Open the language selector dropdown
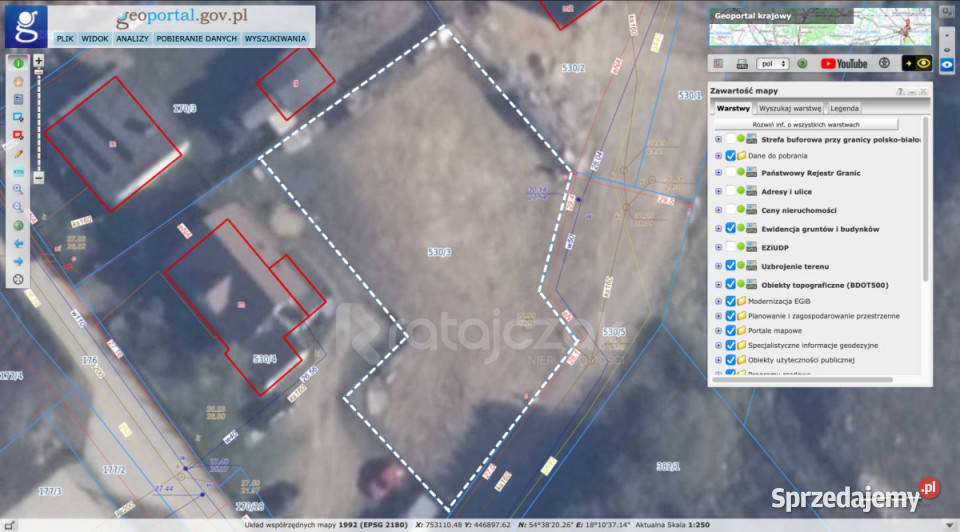 [775, 63]
